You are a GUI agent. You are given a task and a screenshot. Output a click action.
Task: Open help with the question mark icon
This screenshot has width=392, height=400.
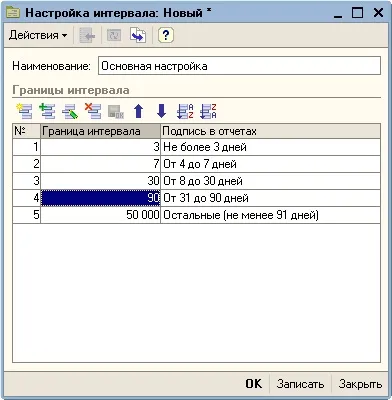(166, 35)
